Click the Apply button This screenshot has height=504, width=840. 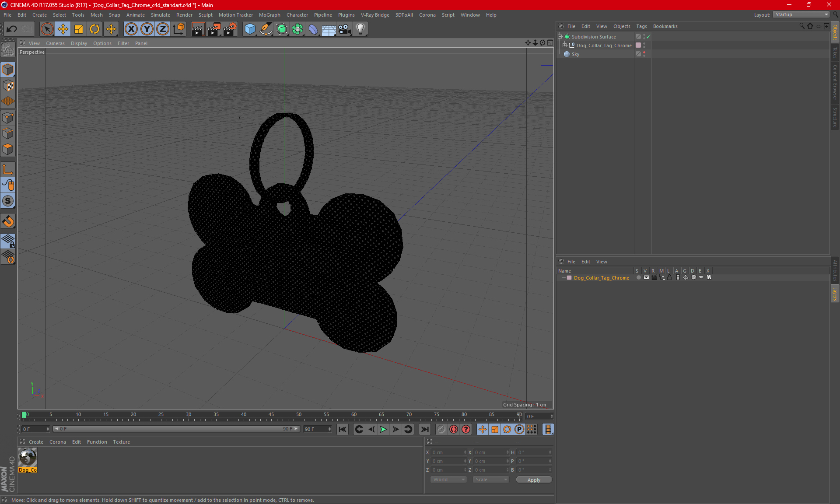tap(534, 480)
